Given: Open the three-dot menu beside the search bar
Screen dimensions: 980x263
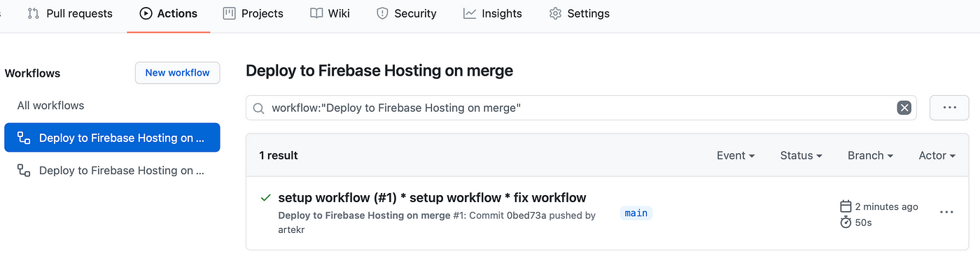Looking at the screenshot, I should tap(949, 108).
